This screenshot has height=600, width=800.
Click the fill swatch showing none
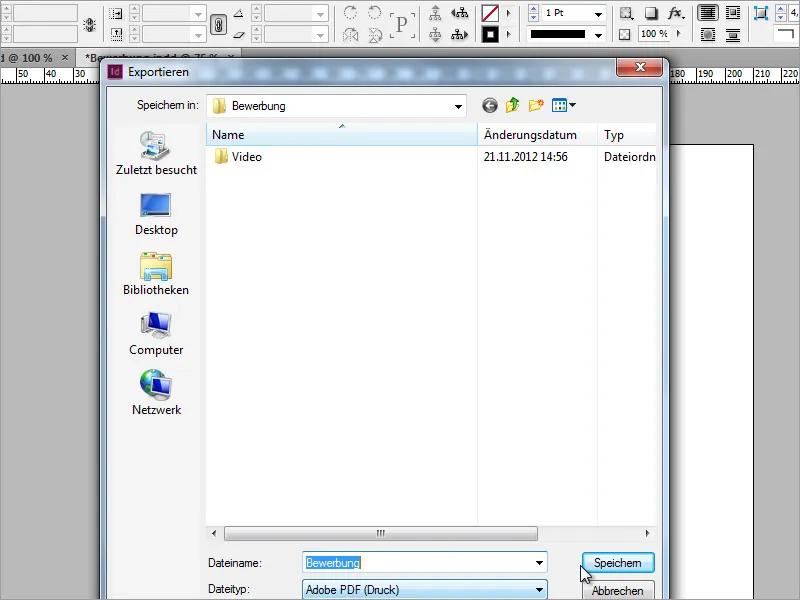(x=490, y=13)
